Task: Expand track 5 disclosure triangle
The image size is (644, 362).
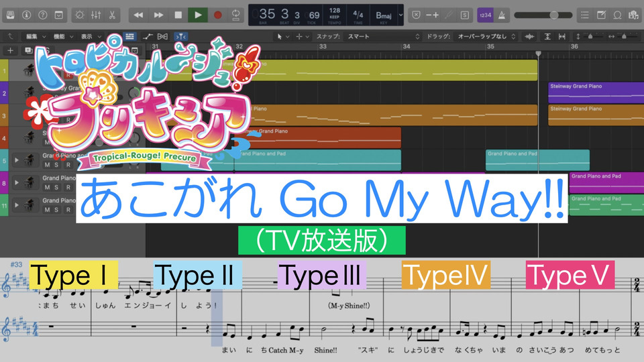Action: pyautogui.click(x=16, y=160)
